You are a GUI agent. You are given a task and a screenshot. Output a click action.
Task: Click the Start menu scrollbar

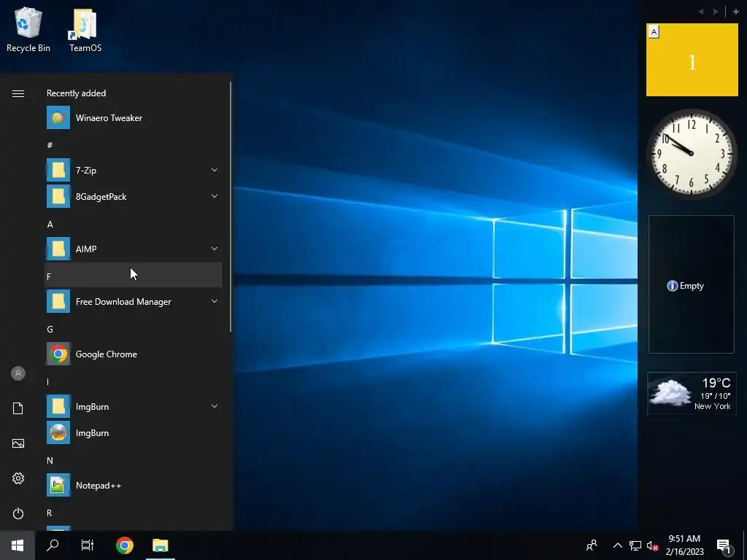[231, 206]
